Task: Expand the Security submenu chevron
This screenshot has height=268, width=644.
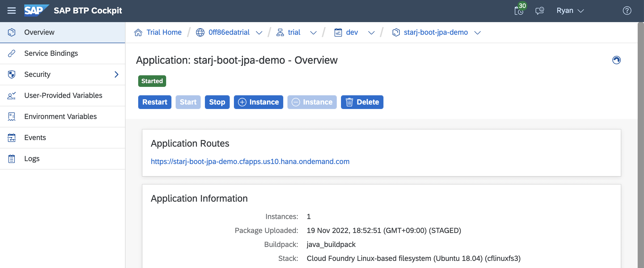Action: pyautogui.click(x=117, y=75)
